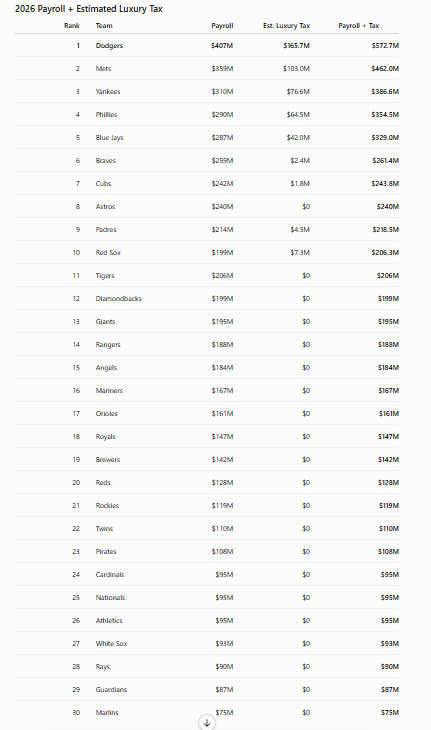Select the Diamondbacks team name

point(119,298)
